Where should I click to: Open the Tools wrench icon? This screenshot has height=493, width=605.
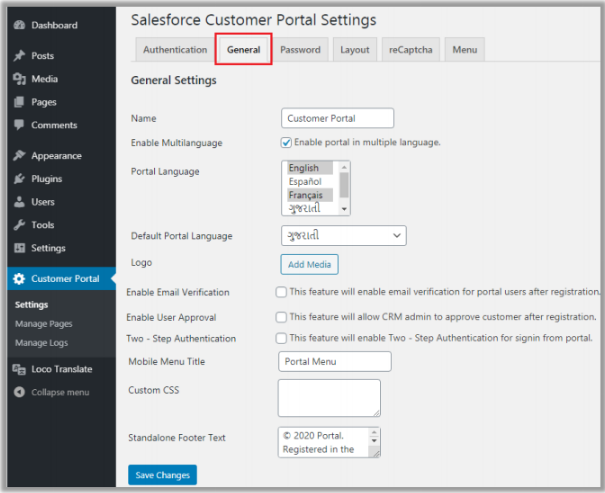tap(19, 225)
